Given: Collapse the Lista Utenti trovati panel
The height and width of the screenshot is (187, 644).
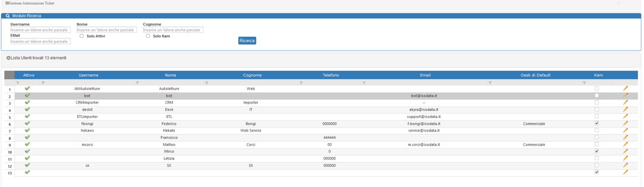Looking at the screenshot, I should (9, 58).
